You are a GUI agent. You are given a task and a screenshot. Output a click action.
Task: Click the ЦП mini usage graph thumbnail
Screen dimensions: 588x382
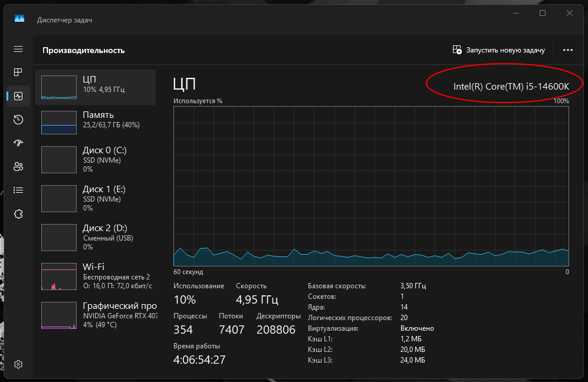(59, 87)
